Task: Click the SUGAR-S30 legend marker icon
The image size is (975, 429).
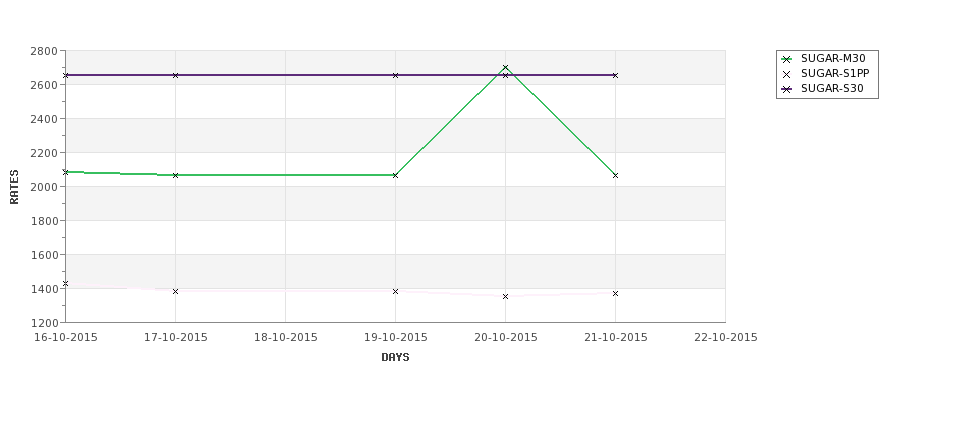Action: (787, 89)
